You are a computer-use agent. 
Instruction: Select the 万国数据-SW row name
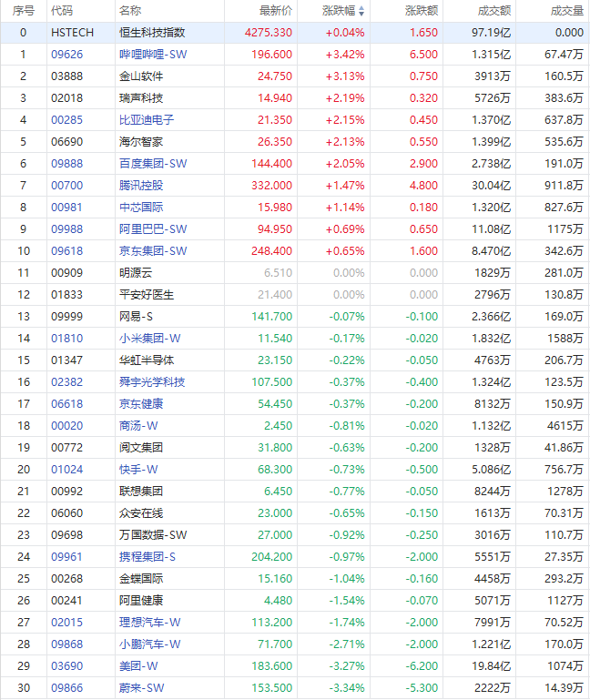153,535
